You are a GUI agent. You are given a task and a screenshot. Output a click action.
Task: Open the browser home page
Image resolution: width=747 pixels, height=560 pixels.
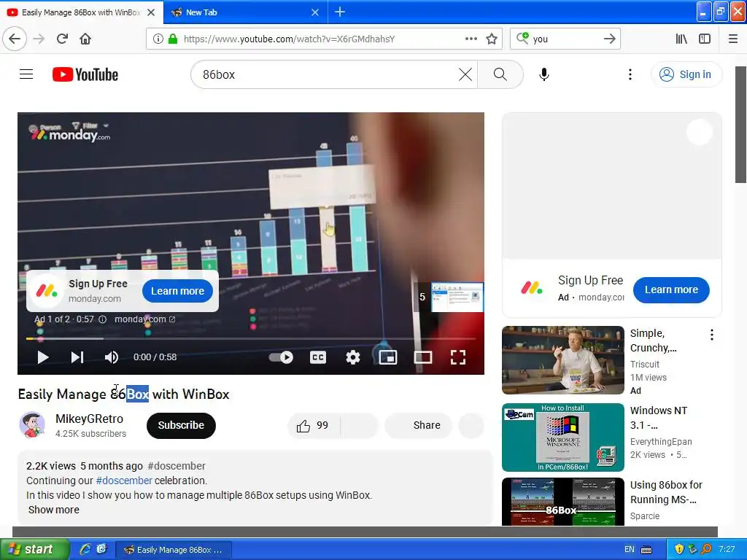(x=85, y=39)
